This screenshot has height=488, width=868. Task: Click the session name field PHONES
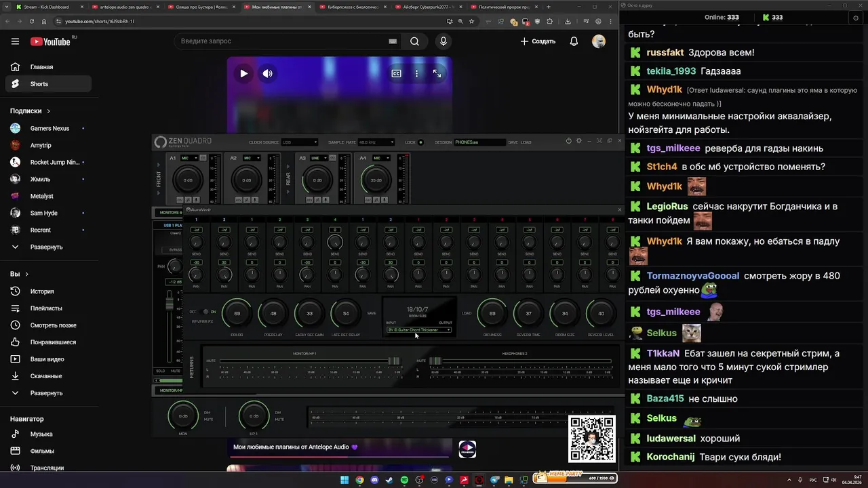(x=480, y=142)
